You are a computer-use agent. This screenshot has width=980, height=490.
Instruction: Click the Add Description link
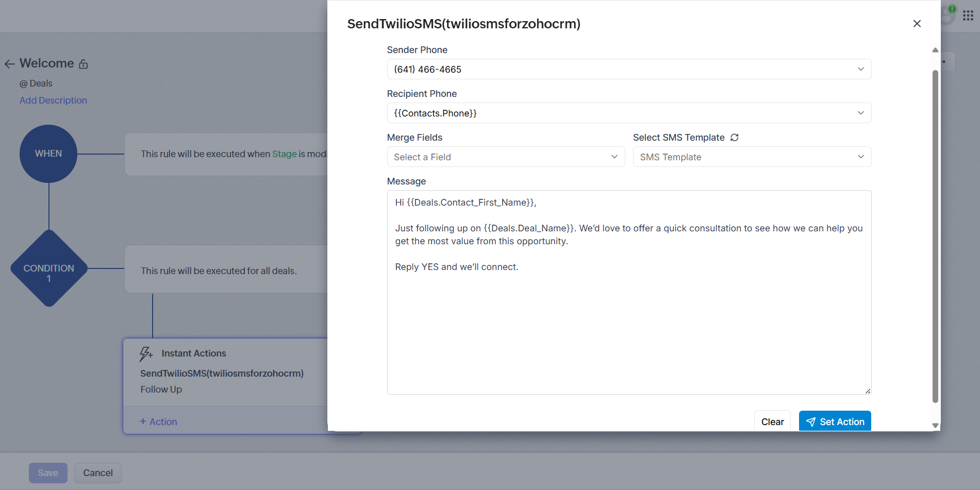[x=53, y=100]
